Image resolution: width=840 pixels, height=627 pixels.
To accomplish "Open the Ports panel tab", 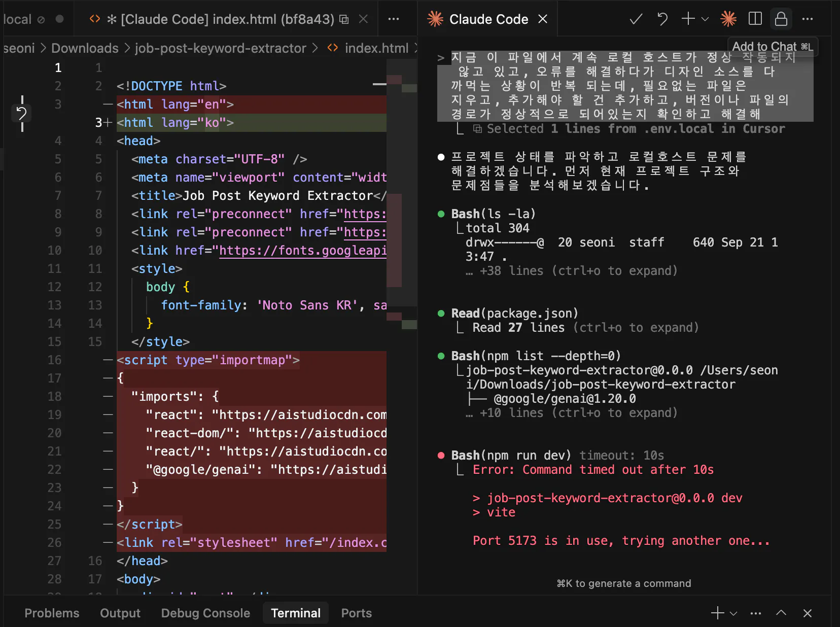I will pos(356,613).
